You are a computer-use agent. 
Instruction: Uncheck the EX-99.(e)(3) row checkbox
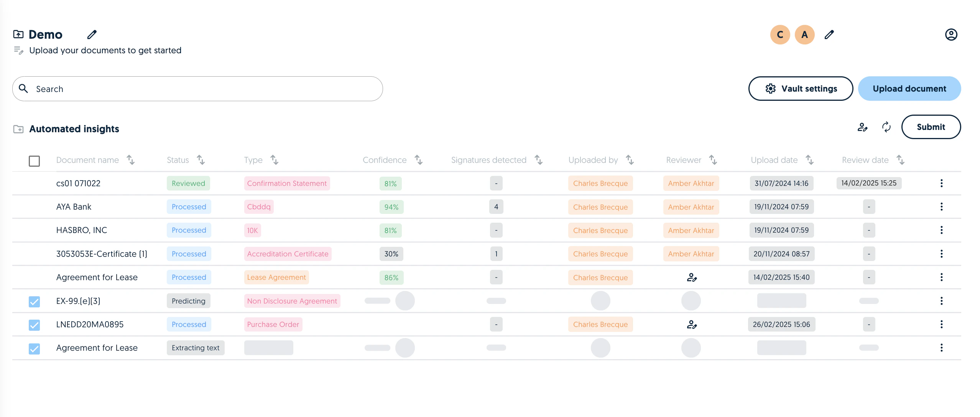pos(34,302)
